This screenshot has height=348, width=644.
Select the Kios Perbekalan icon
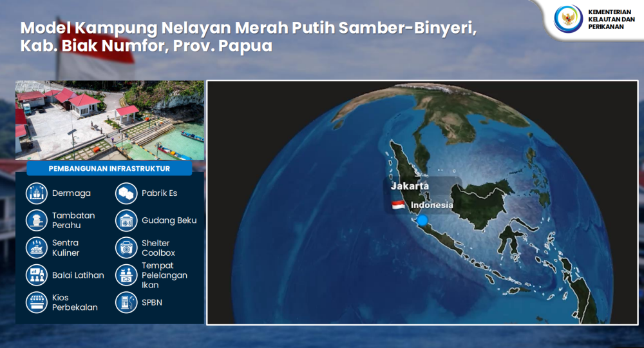click(37, 302)
